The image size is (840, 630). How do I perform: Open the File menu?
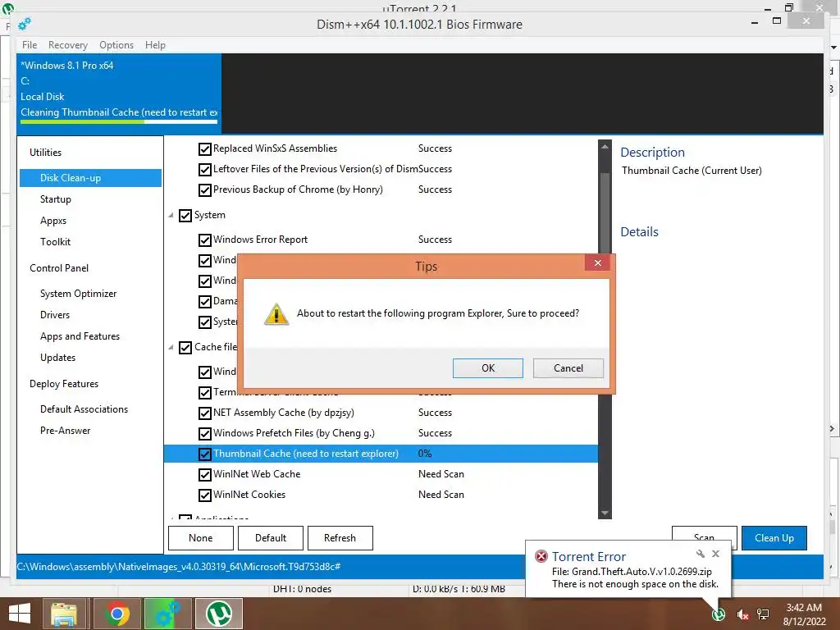pyautogui.click(x=30, y=45)
